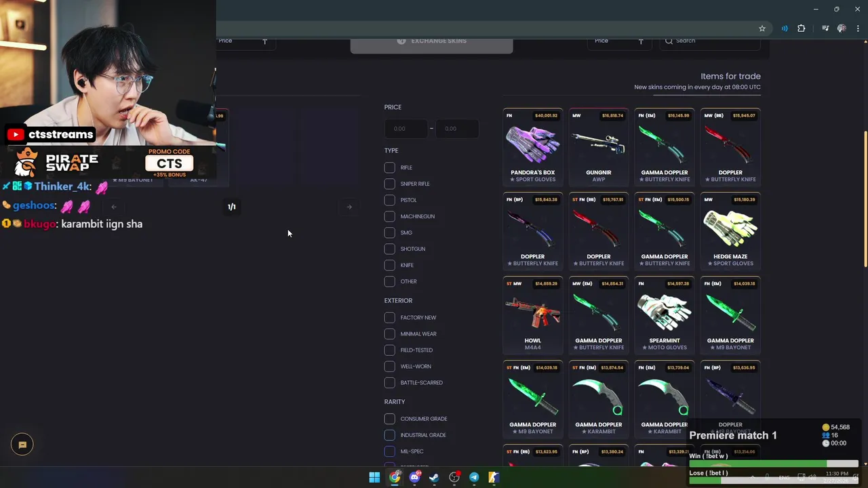Select the Gungnir AWP skin card

click(x=598, y=147)
